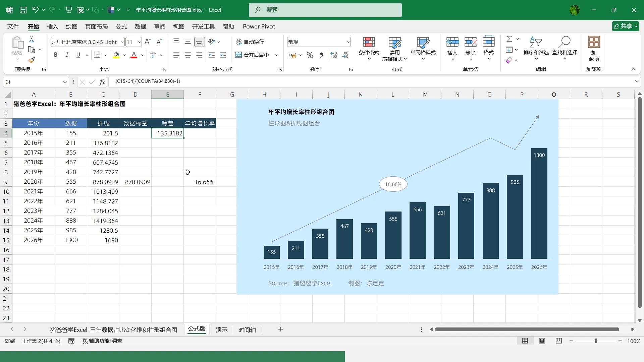Click the AutoSum sigma icon
644x362 pixels.
509,39
